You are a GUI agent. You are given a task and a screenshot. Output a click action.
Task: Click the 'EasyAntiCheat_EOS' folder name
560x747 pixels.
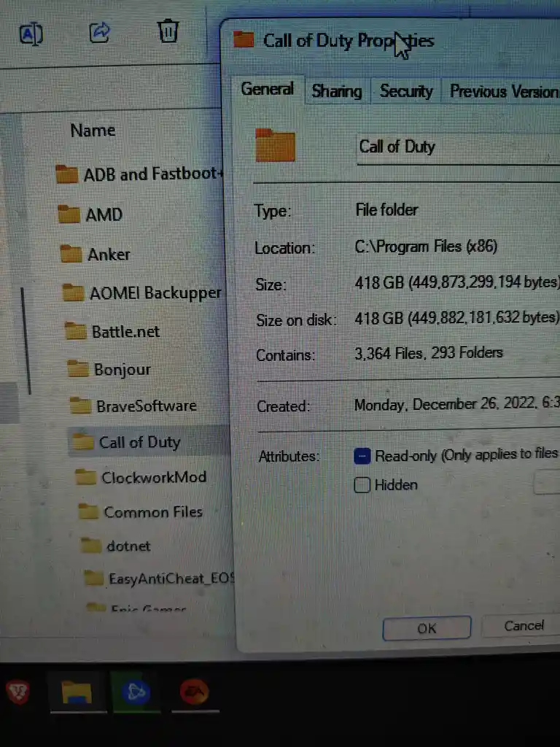(172, 578)
